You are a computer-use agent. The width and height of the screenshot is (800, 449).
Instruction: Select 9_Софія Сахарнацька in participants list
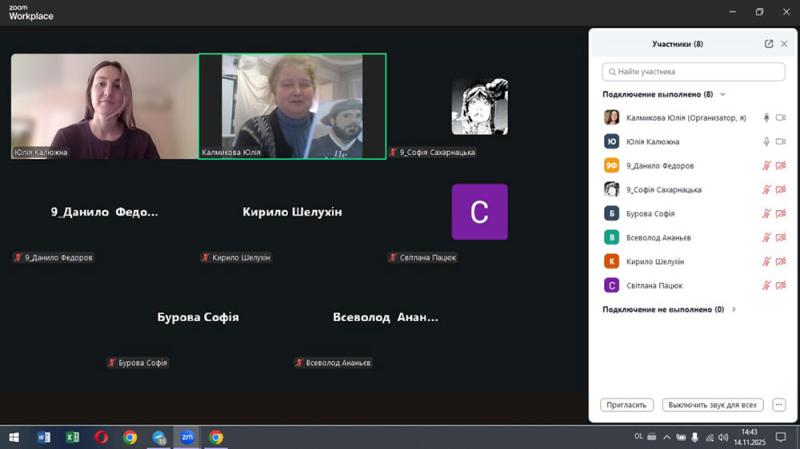(x=664, y=190)
